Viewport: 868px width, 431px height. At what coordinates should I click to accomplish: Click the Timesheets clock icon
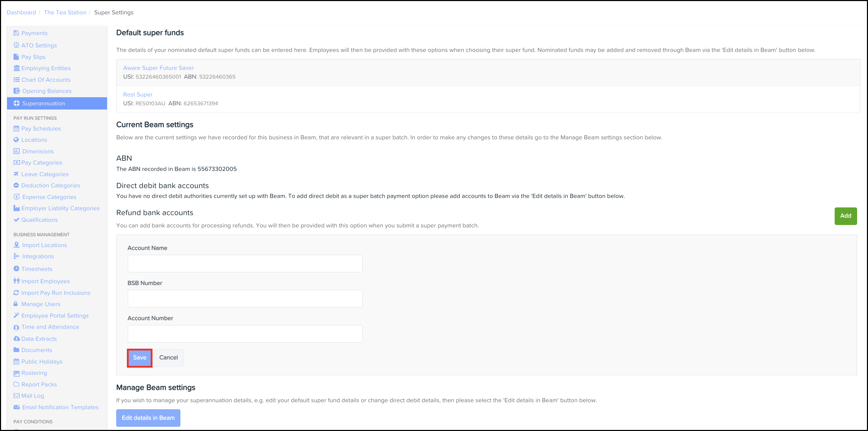click(16, 268)
